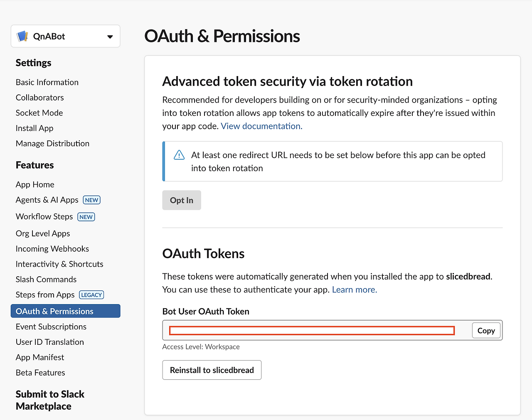
Task: Open the View documentation link
Action: 261,126
